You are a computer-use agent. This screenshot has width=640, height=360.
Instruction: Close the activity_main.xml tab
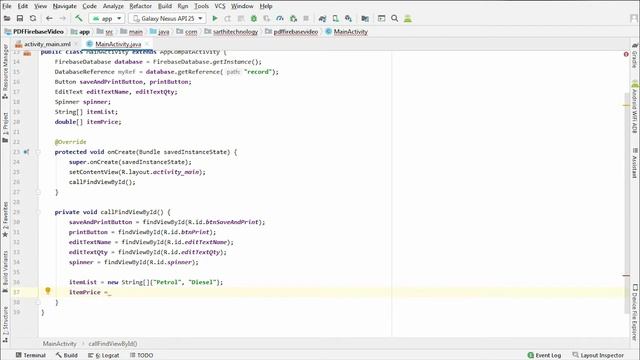click(76, 44)
